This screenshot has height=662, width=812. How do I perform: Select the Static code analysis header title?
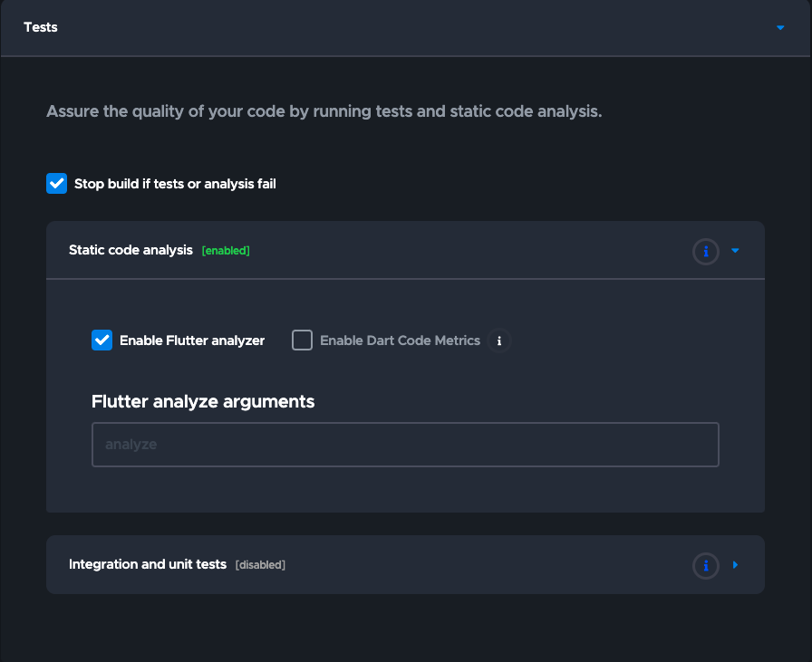tap(130, 250)
